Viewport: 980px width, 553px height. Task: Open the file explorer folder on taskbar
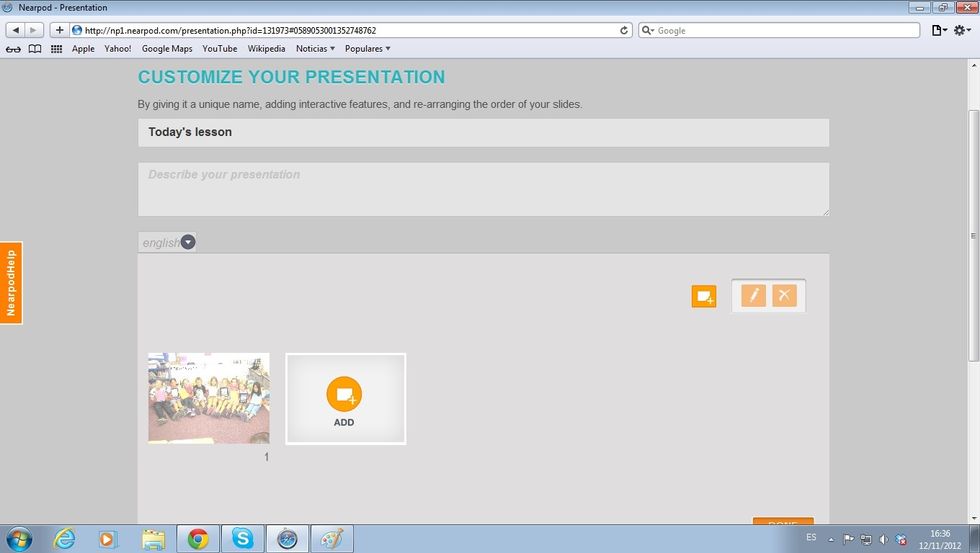click(x=153, y=539)
